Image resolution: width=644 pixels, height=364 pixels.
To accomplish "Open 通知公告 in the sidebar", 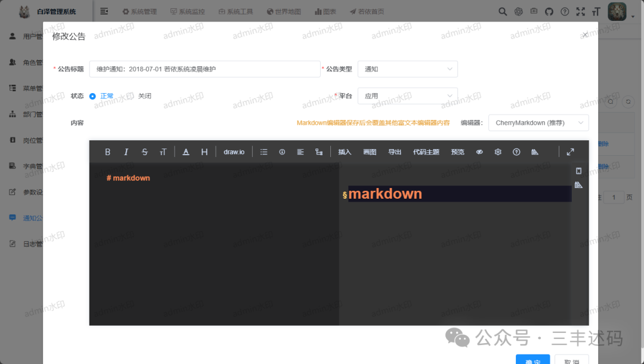I will point(26,218).
